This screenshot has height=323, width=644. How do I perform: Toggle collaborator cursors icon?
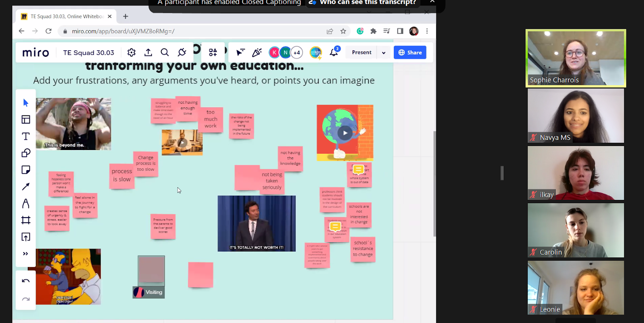pos(240,52)
